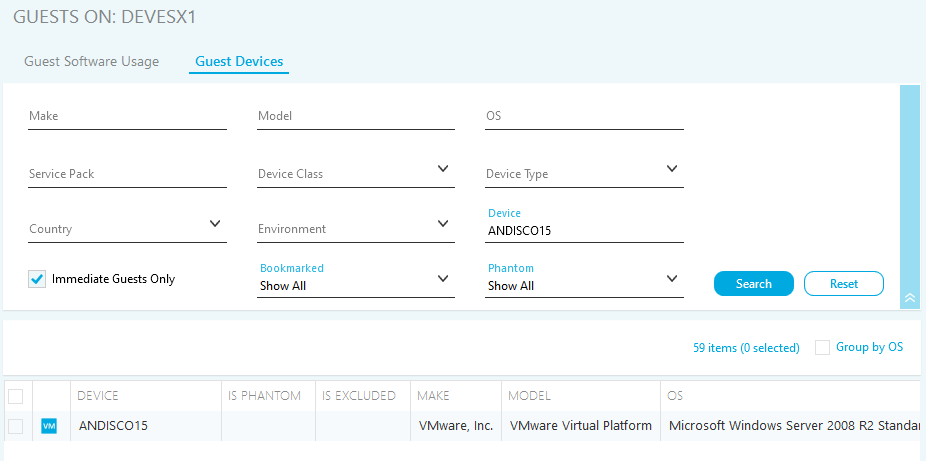Focus the Device field containing ANDISCO15
The height and width of the screenshot is (461, 926).
pos(584,230)
